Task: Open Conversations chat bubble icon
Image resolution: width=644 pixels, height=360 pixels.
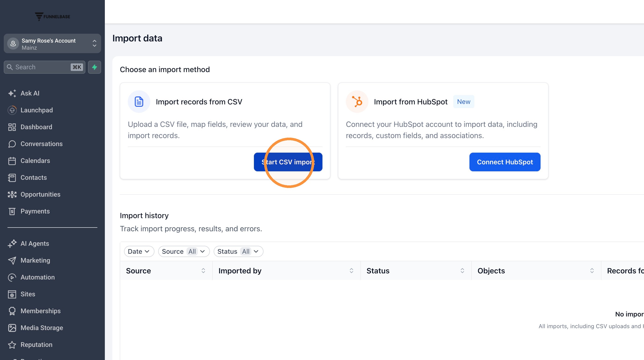Action: (x=12, y=144)
